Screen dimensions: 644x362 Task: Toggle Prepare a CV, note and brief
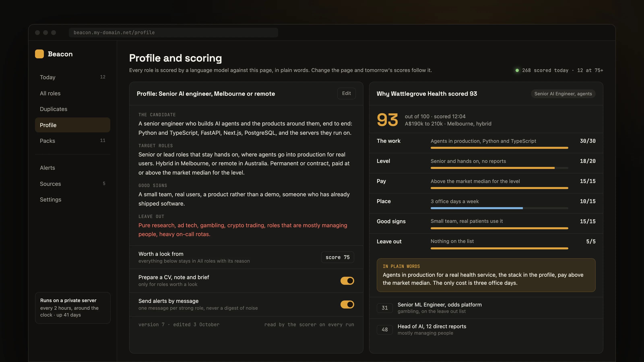[347, 281]
